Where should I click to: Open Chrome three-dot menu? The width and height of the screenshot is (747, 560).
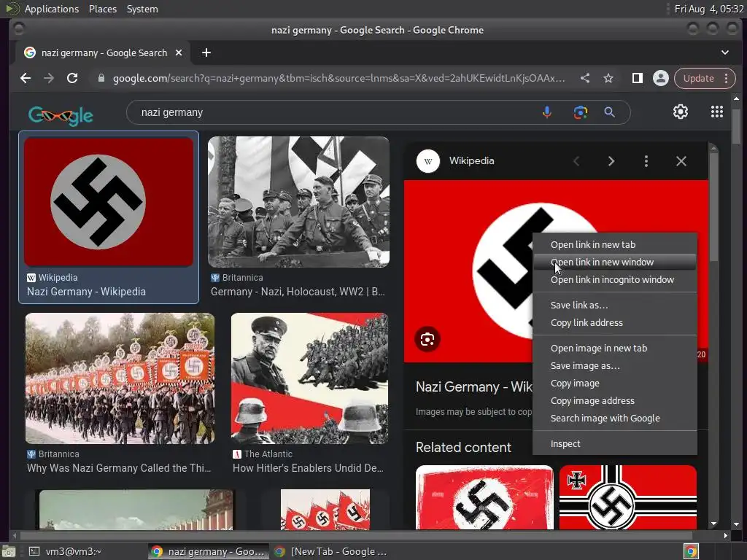(x=726, y=78)
